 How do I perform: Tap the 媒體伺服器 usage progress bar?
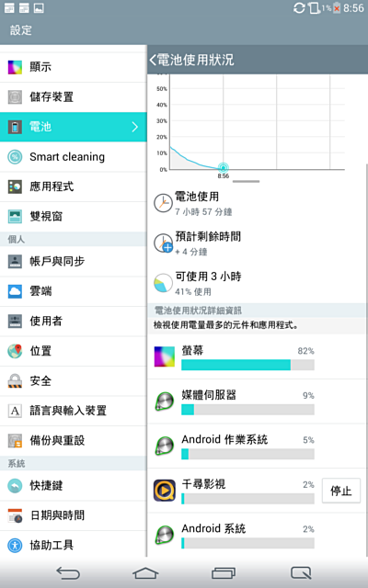pyautogui.click(x=247, y=410)
